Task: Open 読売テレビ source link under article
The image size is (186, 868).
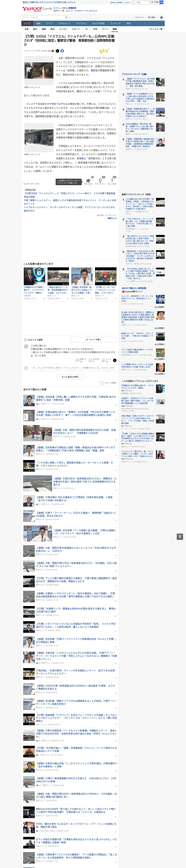Action: (x=112, y=218)
